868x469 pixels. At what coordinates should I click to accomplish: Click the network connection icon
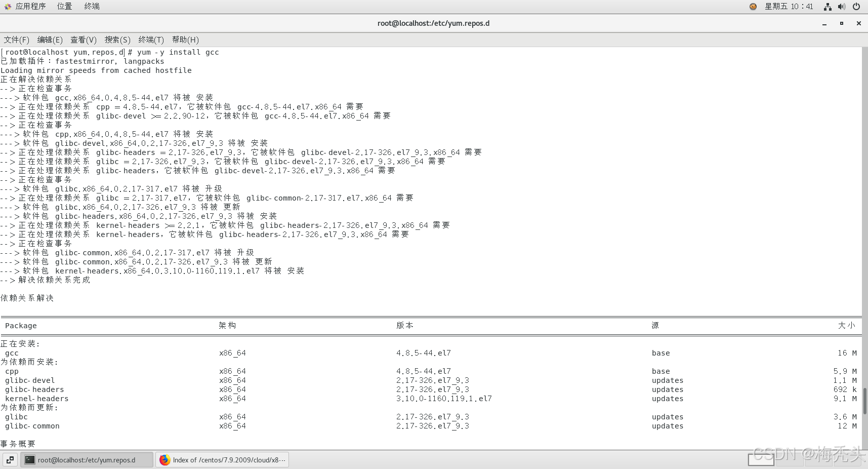tap(828, 7)
